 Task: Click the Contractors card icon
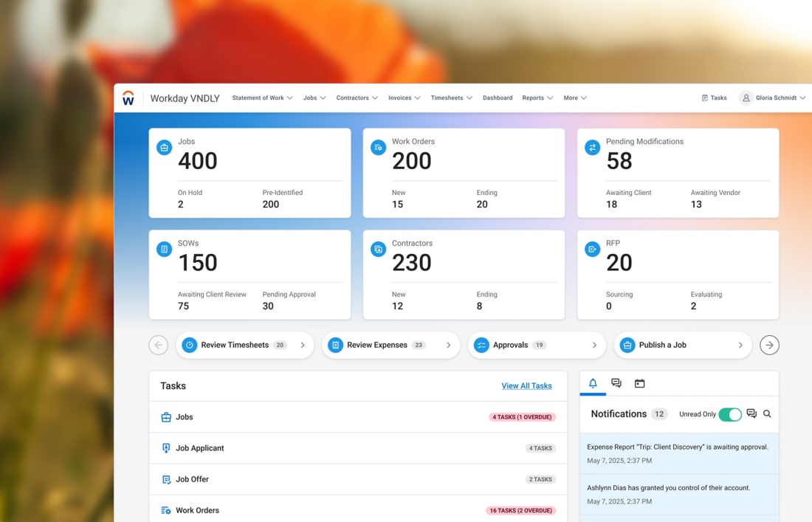[378, 250]
